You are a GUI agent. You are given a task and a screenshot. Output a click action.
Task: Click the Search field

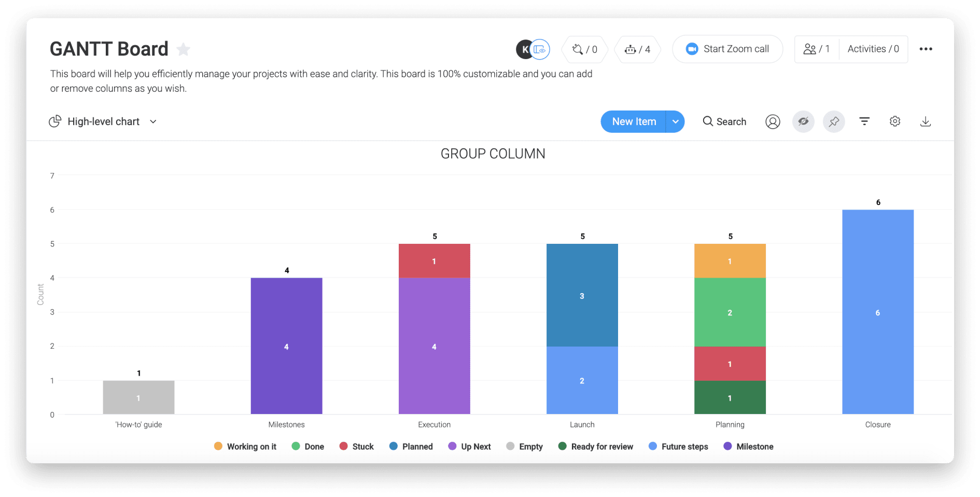pos(724,121)
